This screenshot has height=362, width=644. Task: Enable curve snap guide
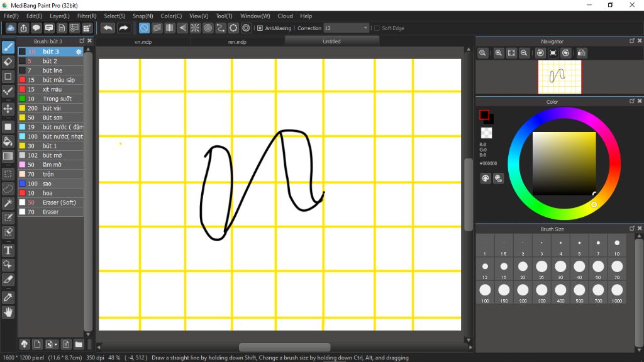(x=221, y=28)
